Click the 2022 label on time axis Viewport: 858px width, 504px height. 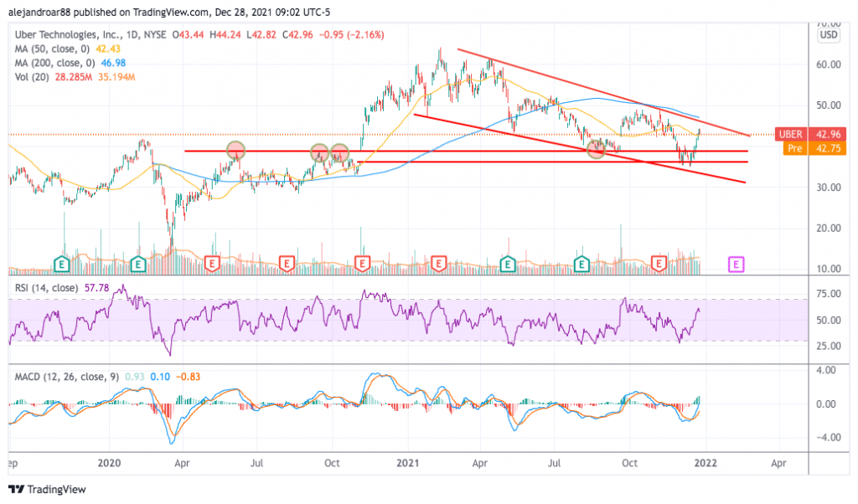[x=706, y=463]
